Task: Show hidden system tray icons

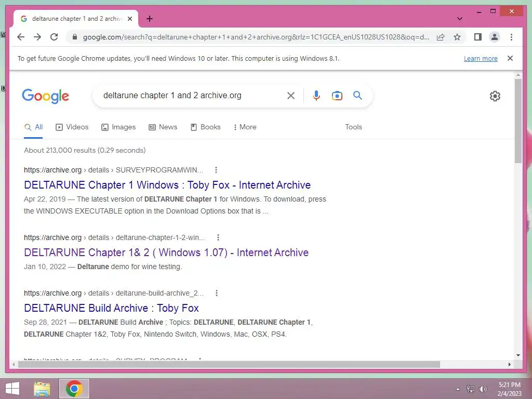Action: pos(458,389)
